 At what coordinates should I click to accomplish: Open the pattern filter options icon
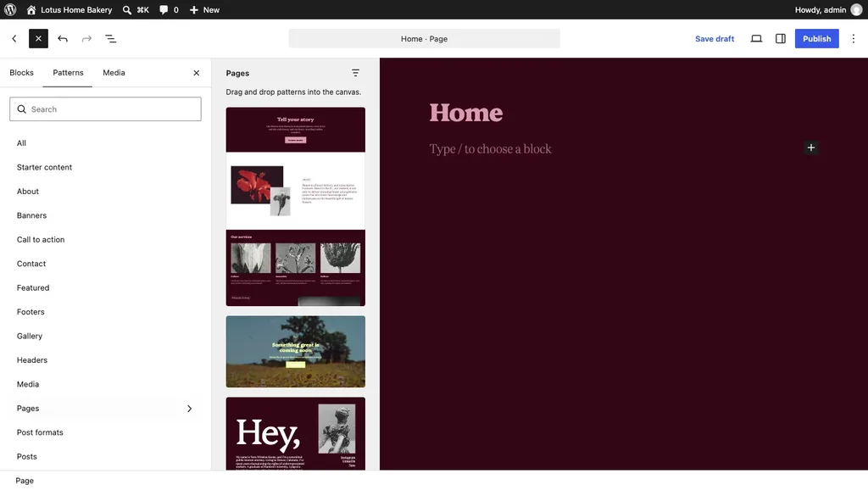point(355,73)
